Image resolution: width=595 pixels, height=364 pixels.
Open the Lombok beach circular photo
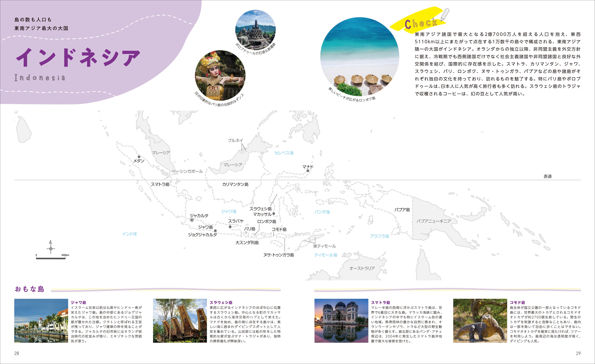pyautogui.click(x=360, y=57)
